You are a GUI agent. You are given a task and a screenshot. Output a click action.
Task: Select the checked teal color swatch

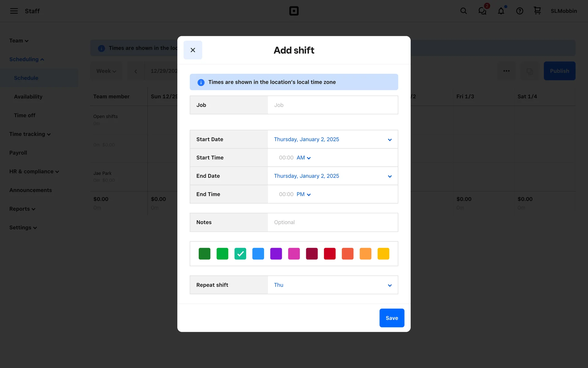coord(240,254)
